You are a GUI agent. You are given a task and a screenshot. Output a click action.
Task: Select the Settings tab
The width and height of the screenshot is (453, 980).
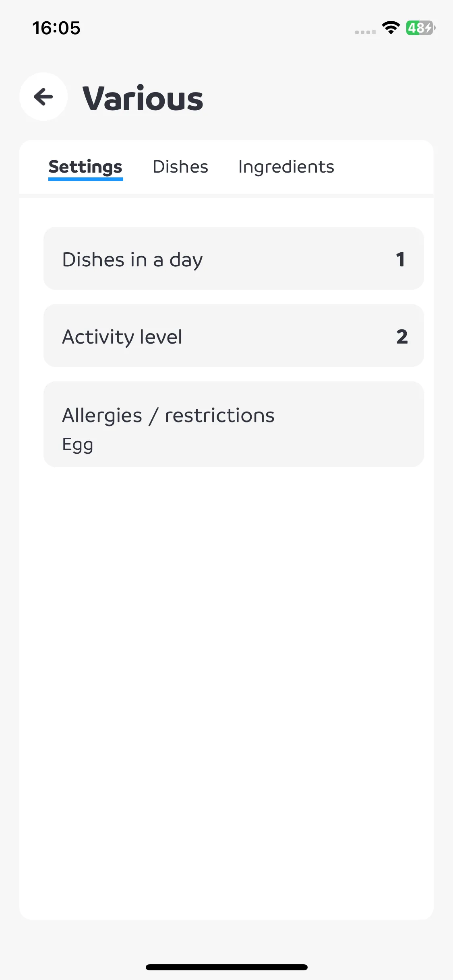[x=85, y=167]
